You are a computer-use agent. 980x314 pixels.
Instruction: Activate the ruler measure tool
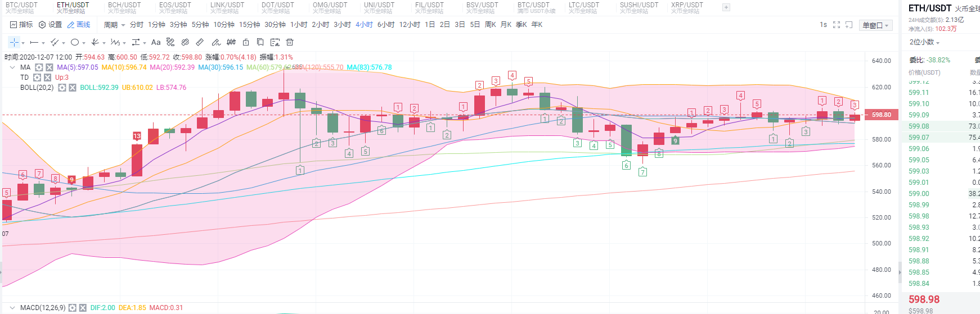pyautogui.click(x=200, y=42)
